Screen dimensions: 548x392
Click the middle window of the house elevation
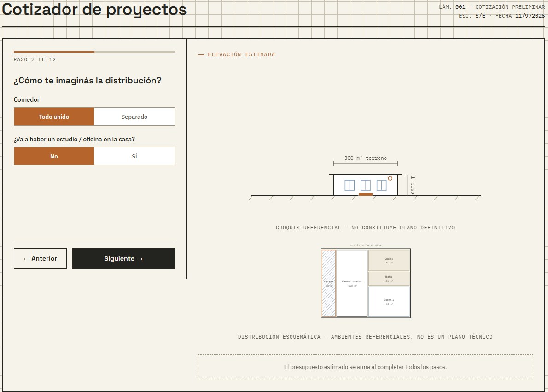coord(366,185)
